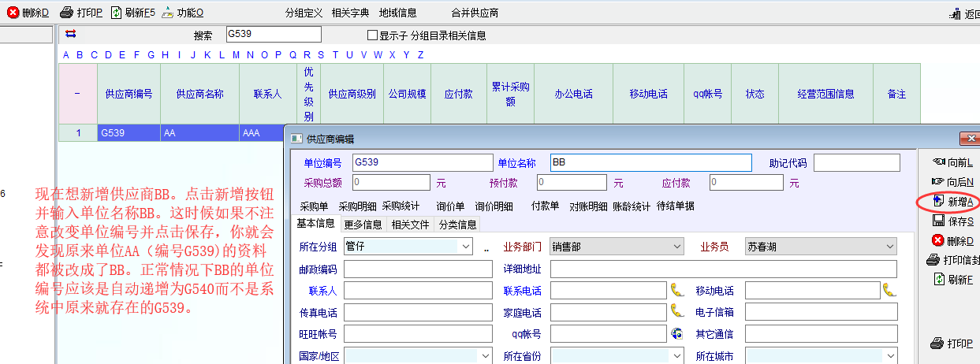980x364 pixels.
Task: Click the Previous (向前L) navigation icon
Action: [x=938, y=162]
